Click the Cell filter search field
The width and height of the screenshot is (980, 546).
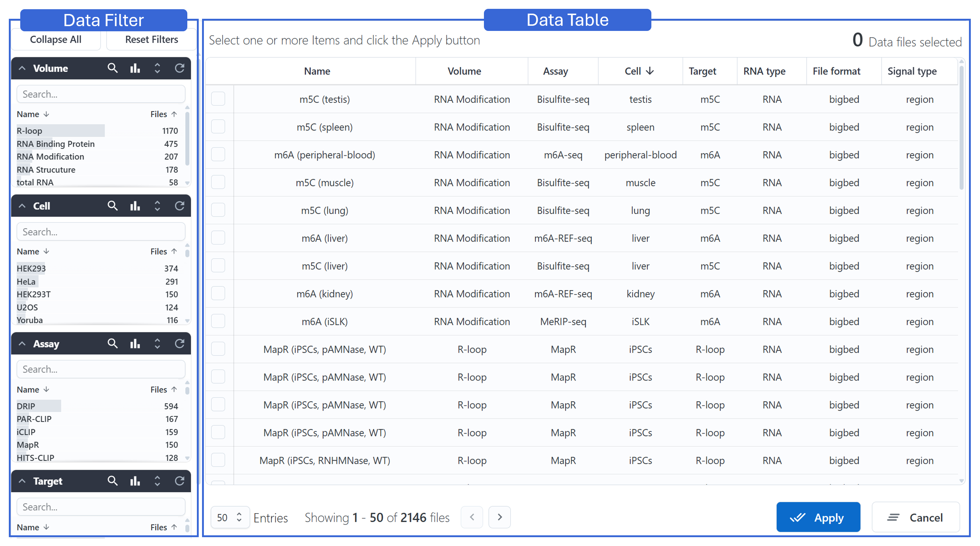101,232
